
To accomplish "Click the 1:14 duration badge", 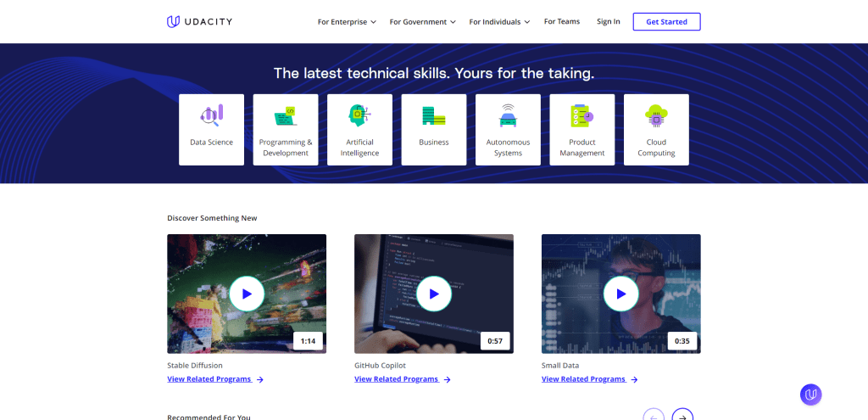I will coord(308,341).
